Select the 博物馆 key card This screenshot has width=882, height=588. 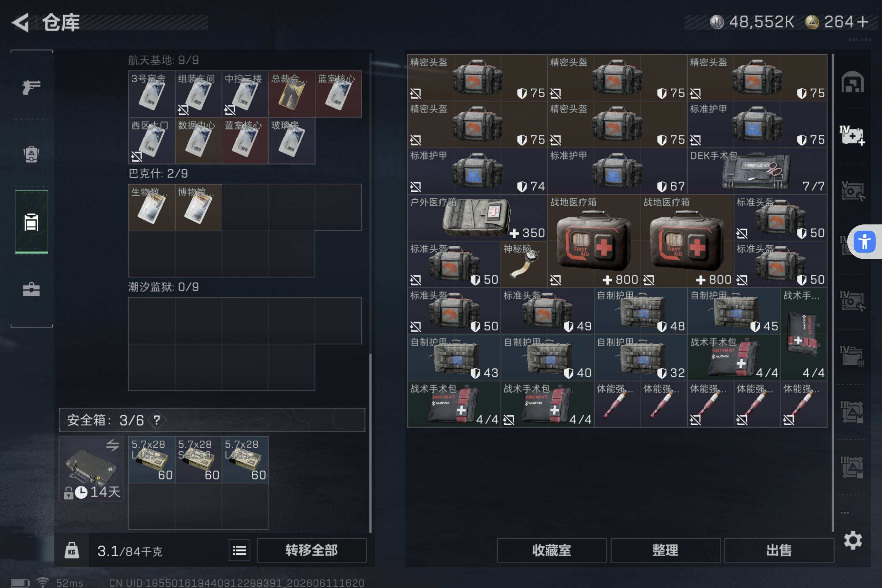tap(198, 207)
